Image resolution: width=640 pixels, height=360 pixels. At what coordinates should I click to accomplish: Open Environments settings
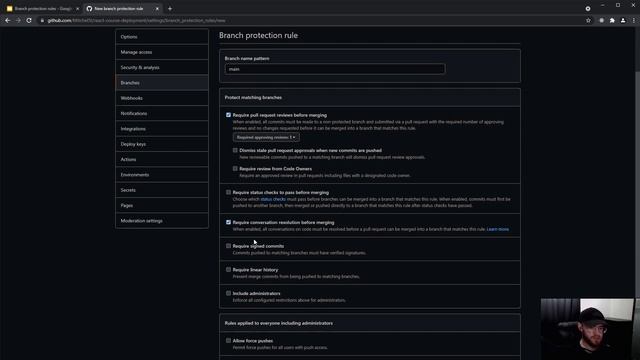pos(162,175)
